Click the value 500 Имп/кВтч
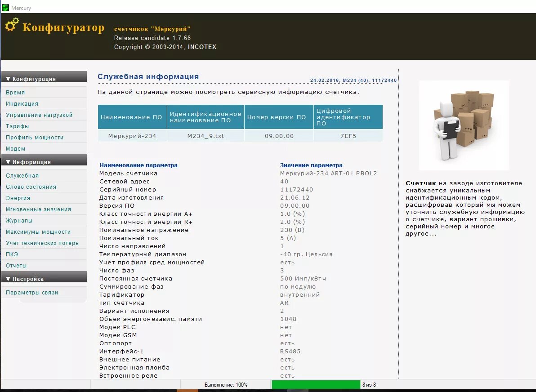 (303, 279)
